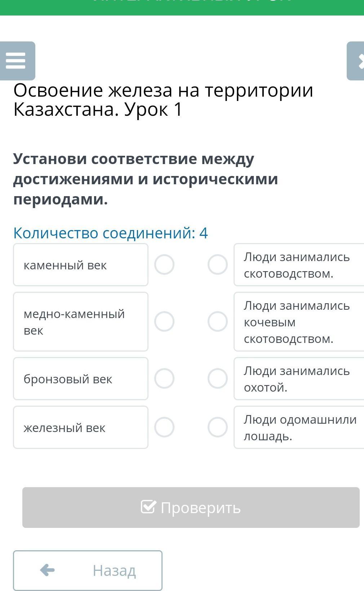Select circle beside Люди одомашнили лошадь
Image resolution: width=364 pixels, height=591 pixels.
[218, 427]
